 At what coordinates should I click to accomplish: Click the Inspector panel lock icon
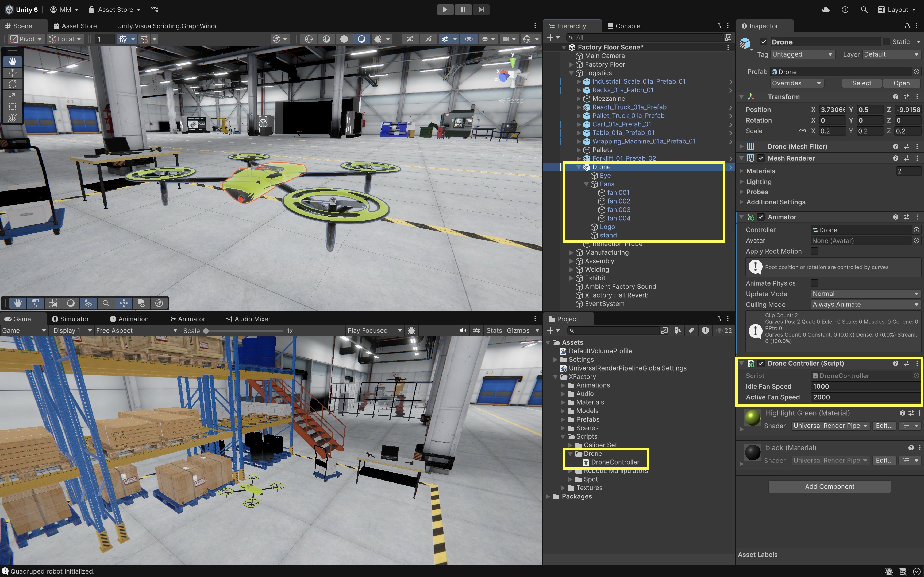point(907,26)
